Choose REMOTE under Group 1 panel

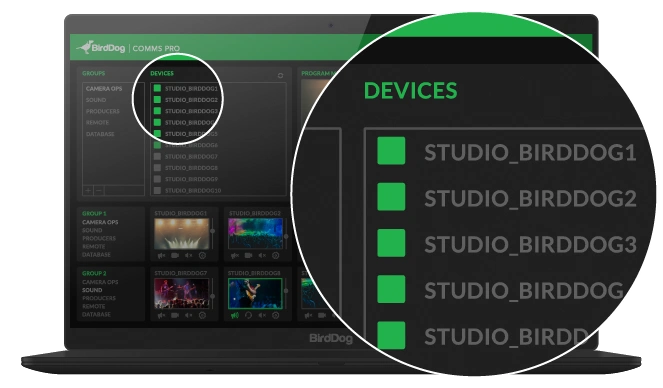pos(93,246)
